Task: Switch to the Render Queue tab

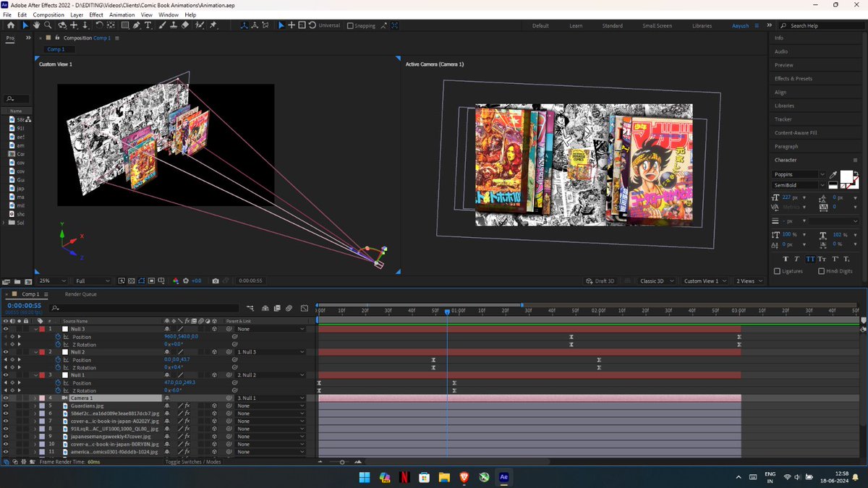Action: point(80,294)
